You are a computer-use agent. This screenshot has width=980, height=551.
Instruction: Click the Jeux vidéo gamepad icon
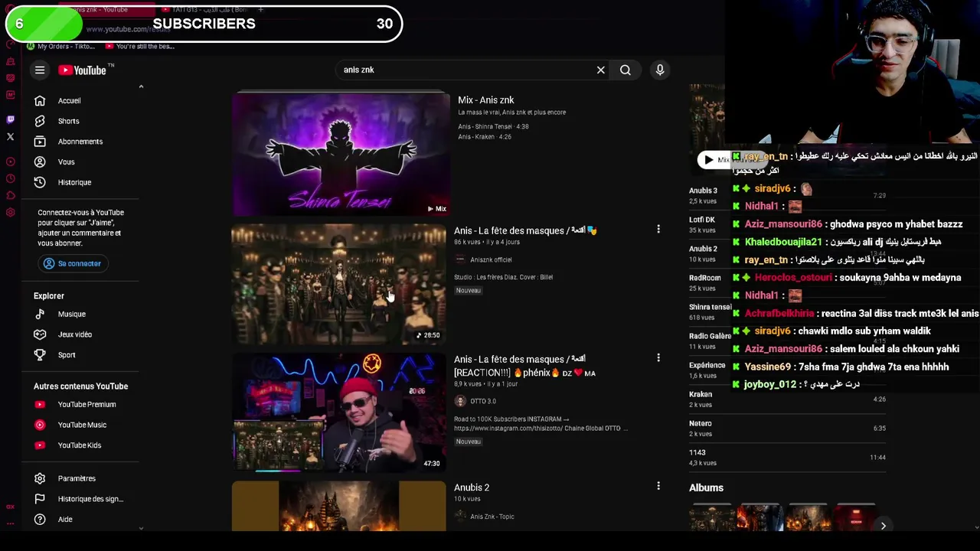[x=40, y=334]
